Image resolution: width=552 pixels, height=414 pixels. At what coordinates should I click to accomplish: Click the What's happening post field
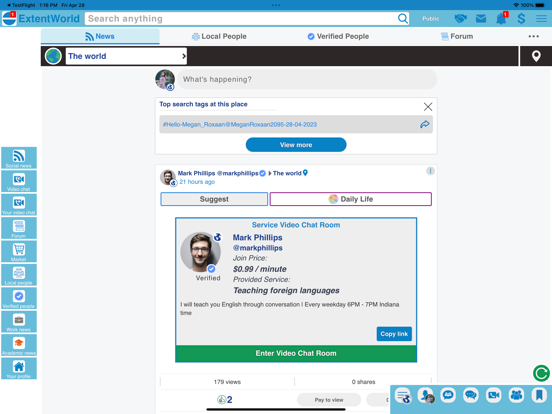pos(307,79)
